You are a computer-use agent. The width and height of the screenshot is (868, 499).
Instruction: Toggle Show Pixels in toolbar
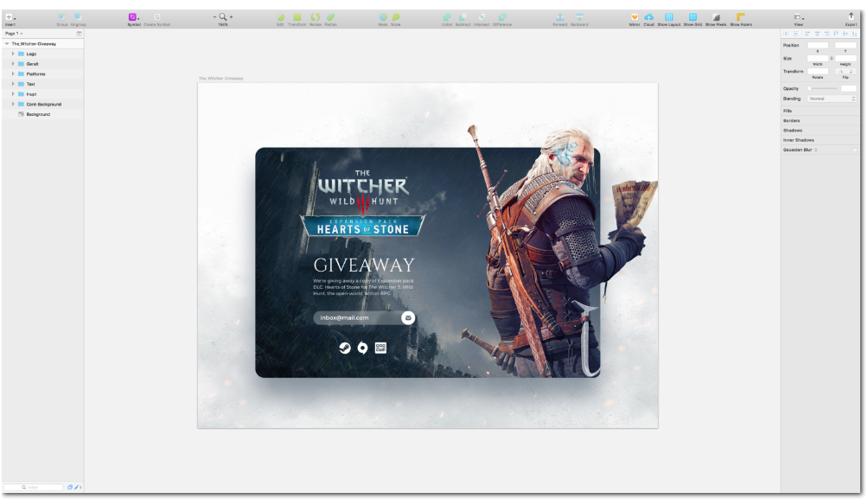coord(716,17)
